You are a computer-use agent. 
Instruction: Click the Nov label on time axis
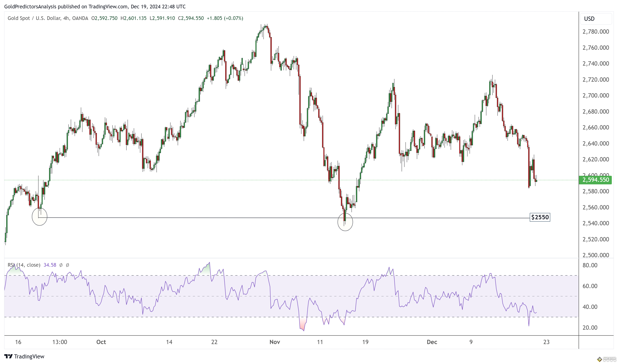click(274, 342)
